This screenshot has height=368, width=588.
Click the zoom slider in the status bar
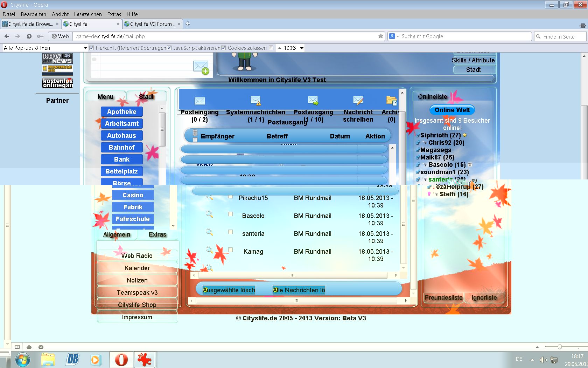point(560,347)
